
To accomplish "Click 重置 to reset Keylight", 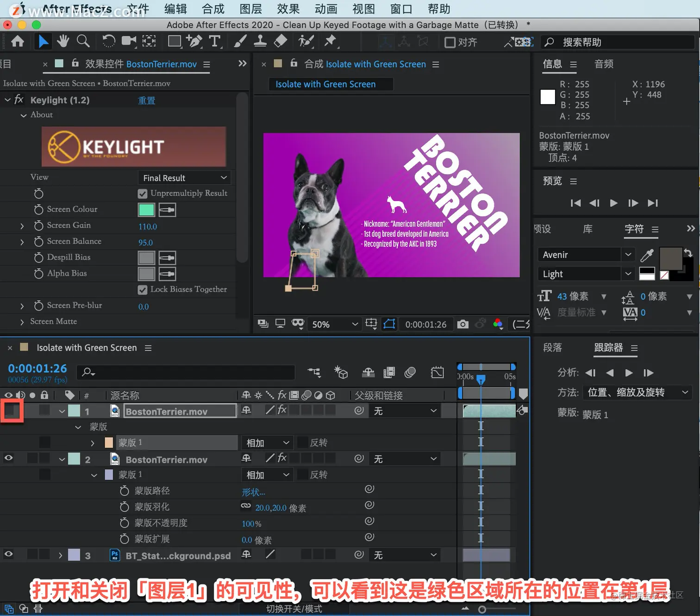I will (x=147, y=100).
